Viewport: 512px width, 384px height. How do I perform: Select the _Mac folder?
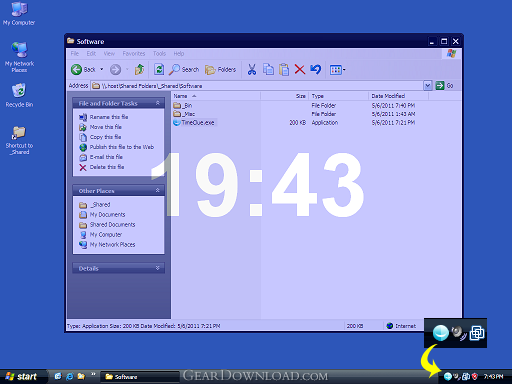[184, 114]
